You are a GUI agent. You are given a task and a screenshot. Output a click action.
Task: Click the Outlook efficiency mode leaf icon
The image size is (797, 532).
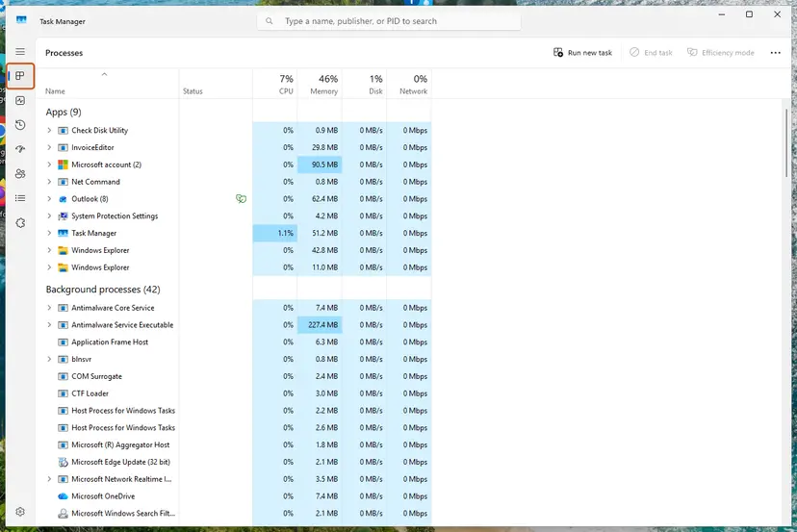pyautogui.click(x=241, y=199)
